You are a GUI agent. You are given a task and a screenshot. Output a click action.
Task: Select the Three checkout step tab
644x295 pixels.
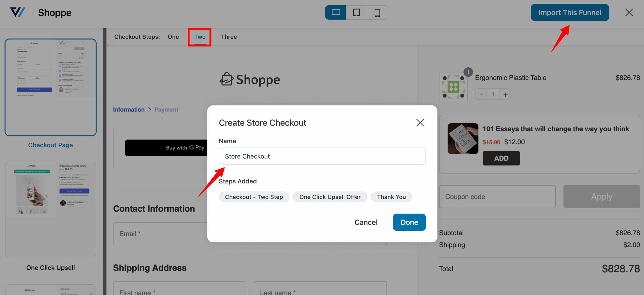tap(229, 37)
